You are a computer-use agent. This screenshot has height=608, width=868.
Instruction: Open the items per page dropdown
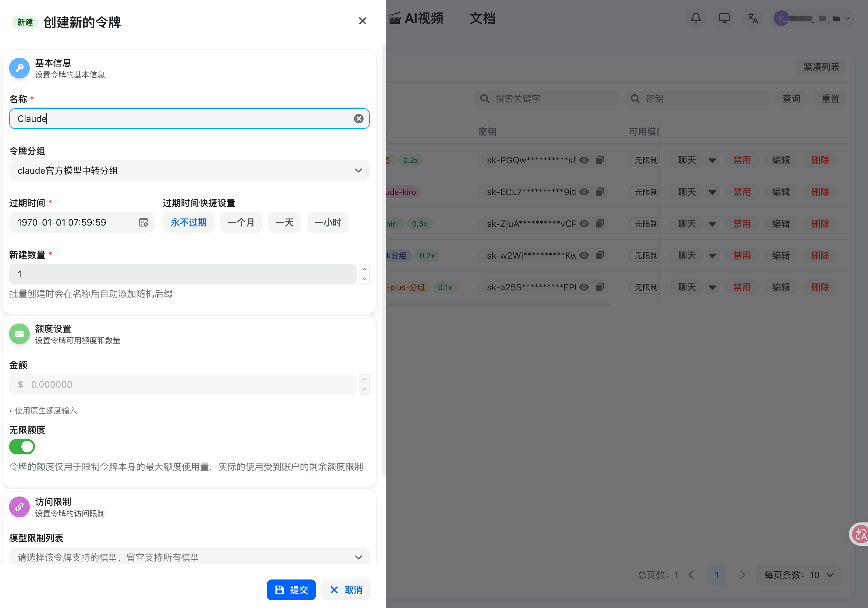(798, 575)
